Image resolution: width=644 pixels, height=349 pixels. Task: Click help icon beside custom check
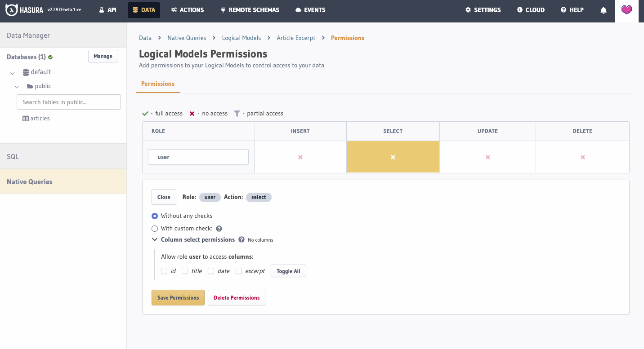tap(219, 229)
